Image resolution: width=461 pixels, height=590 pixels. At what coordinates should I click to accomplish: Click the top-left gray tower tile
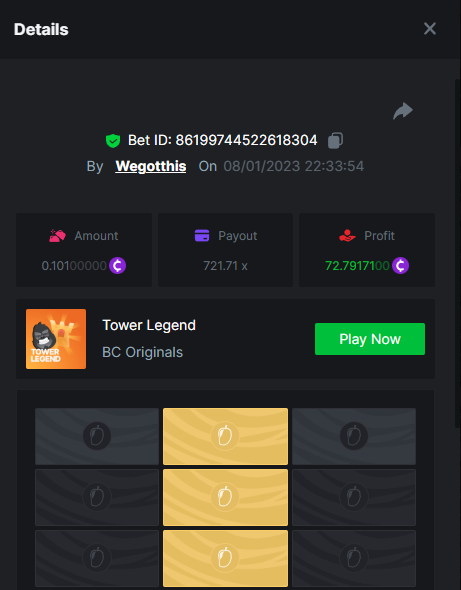click(97, 436)
